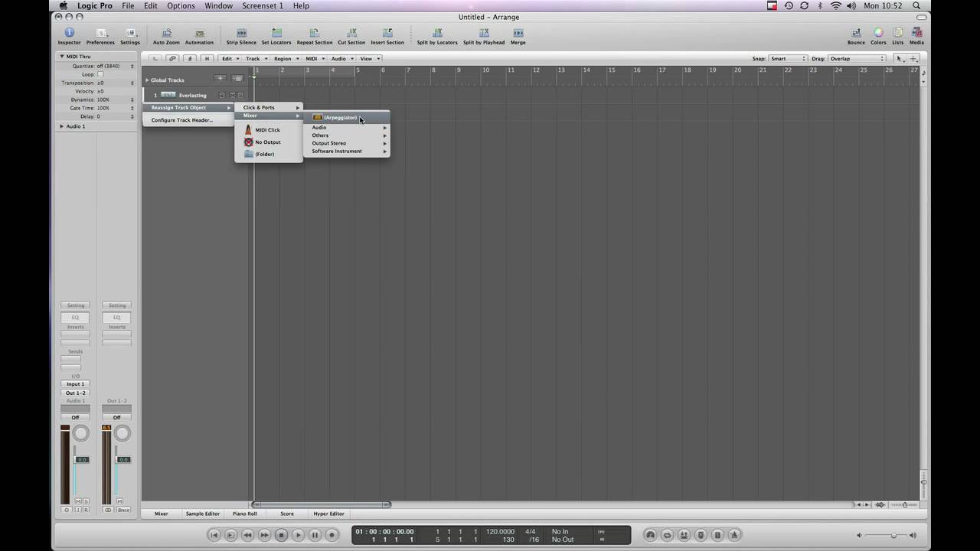Open the Snap dropdown set to Smart
The image size is (980, 551).
click(789, 58)
